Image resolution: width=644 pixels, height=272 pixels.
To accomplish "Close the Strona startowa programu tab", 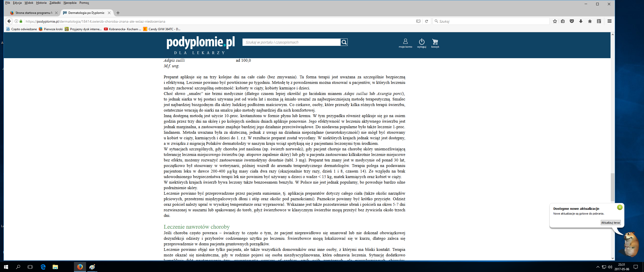I will [x=56, y=13].
